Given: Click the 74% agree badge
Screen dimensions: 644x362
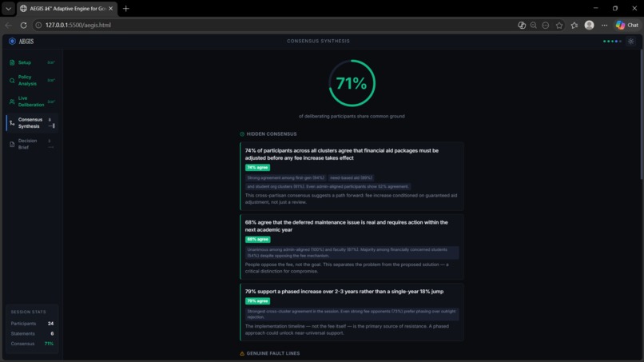Looking at the screenshot, I should (257, 168).
